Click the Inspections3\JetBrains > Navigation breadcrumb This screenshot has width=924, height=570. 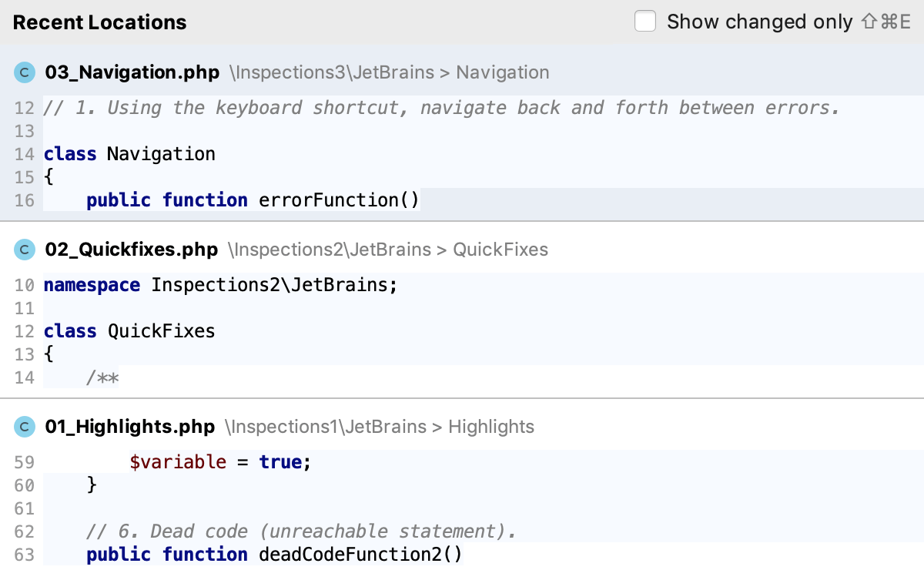click(x=390, y=73)
